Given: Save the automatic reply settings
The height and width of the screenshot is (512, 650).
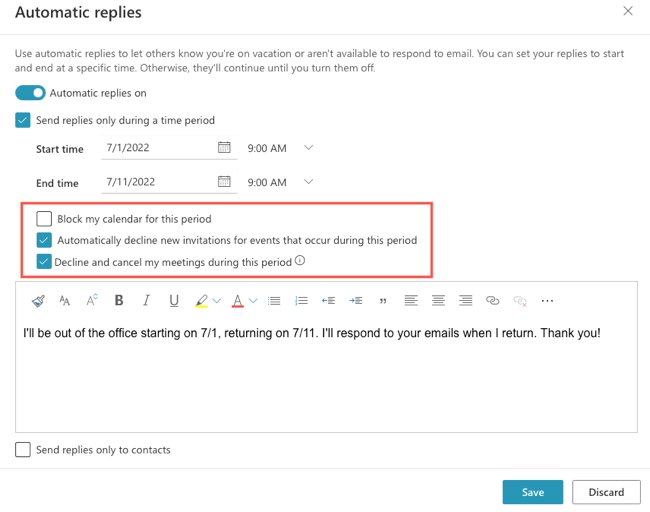Looking at the screenshot, I should point(532,492).
